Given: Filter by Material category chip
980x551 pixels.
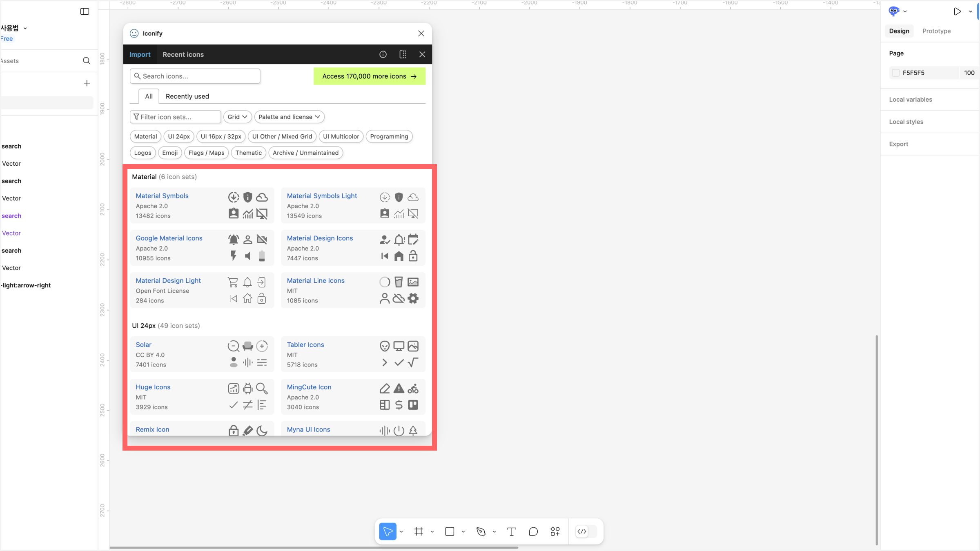Looking at the screenshot, I should coord(145,137).
